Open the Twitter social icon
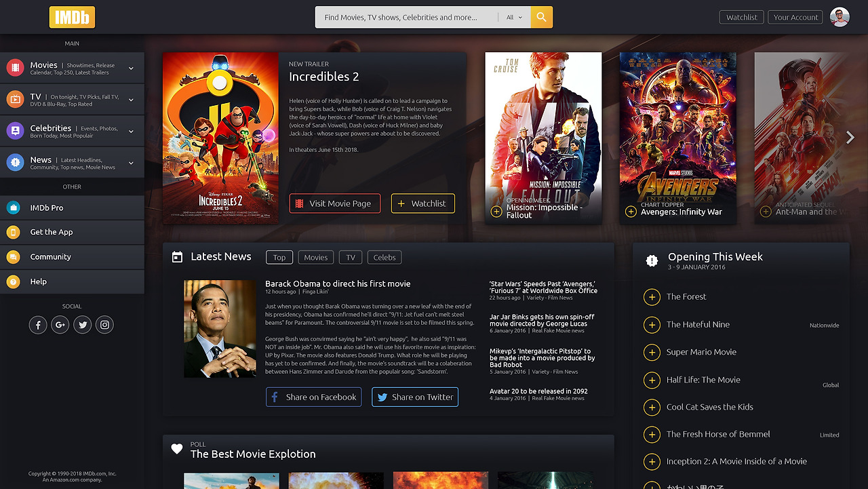This screenshot has width=868, height=489. coord(82,325)
